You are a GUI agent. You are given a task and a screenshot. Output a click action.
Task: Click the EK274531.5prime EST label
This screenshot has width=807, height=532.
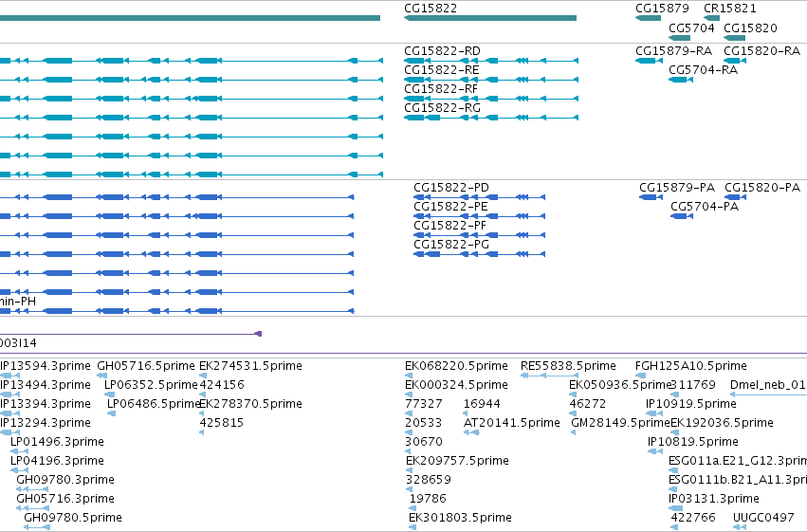pyautogui.click(x=250, y=366)
